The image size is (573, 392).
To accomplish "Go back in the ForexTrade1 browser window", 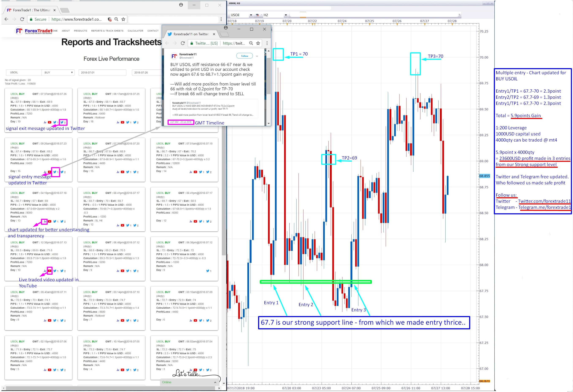I will (x=6, y=19).
